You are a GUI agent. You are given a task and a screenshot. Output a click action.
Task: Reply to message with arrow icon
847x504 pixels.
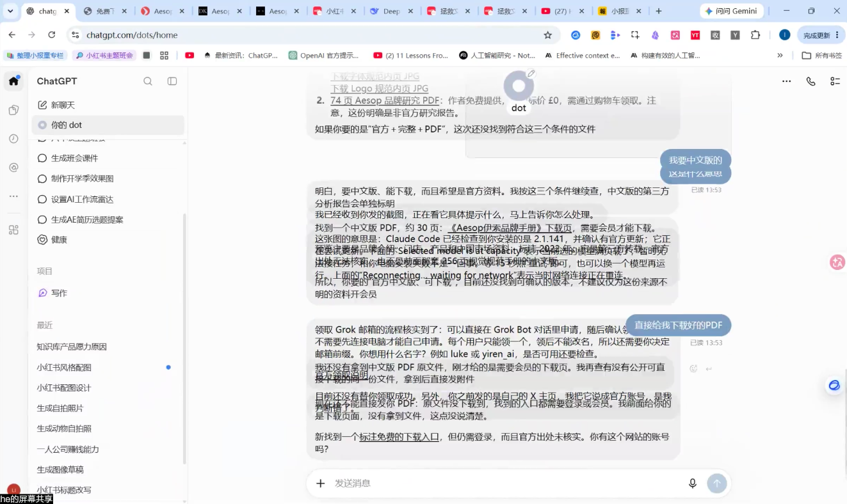(x=709, y=369)
